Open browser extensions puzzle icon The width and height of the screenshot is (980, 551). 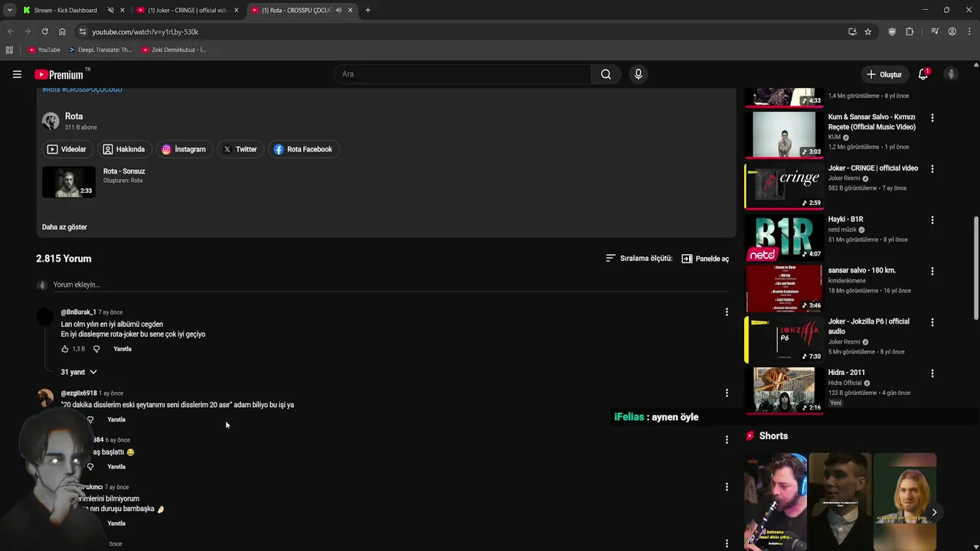(x=910, y=31)
